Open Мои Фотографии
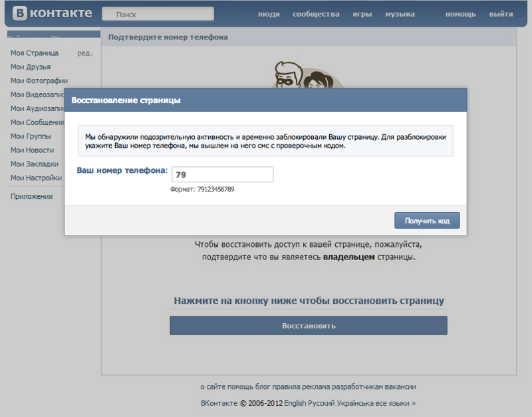The height and width of the screenshot is (417, 532). [39, 80]
